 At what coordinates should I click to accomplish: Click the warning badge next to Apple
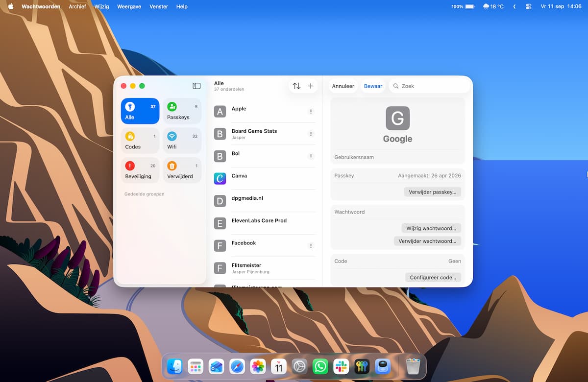tap(311, 112)
